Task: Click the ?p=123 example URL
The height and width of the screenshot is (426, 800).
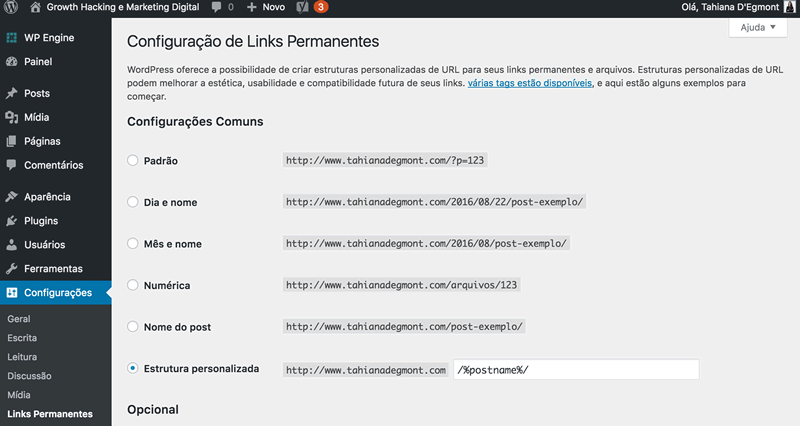Action: click(x=385, y=160)
